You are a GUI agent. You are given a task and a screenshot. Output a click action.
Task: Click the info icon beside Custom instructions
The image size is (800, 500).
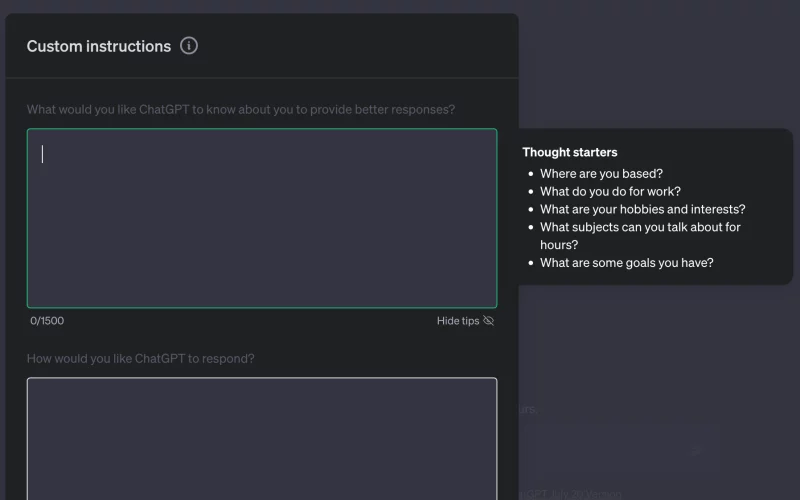pos(189,46)
